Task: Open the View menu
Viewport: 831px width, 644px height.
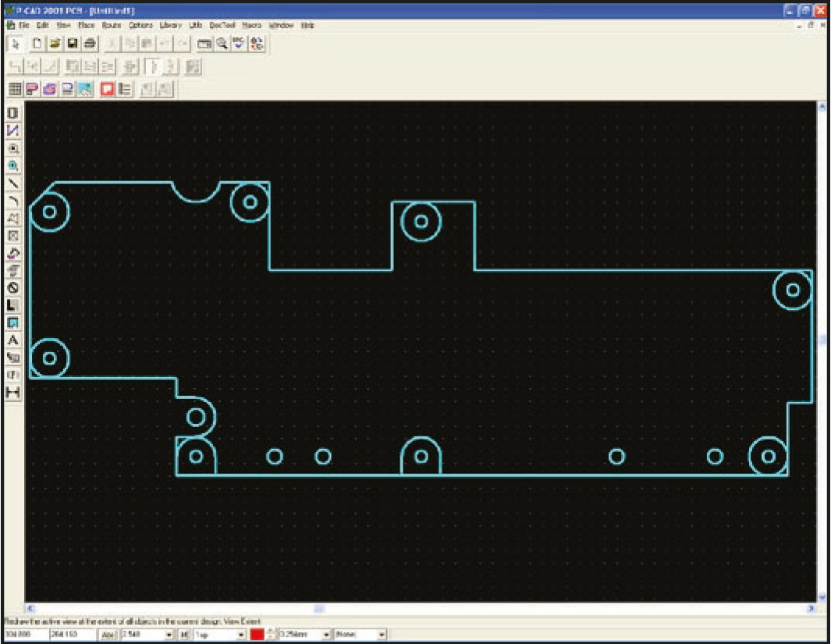Action: click(64, 25)
